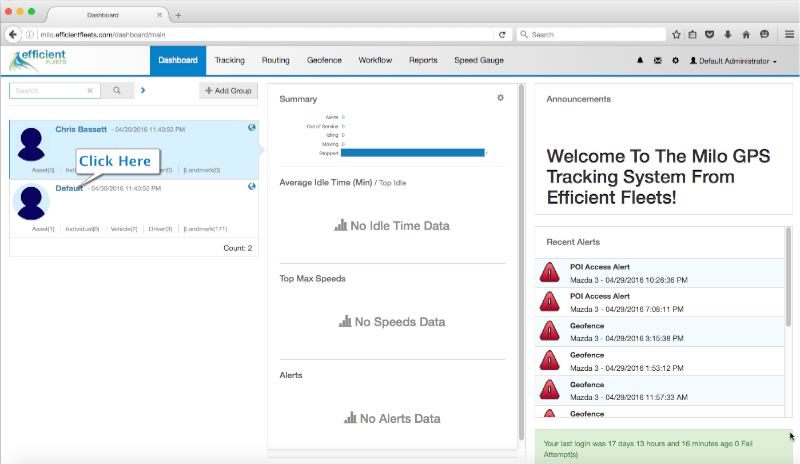Open the notifications bell icon
Viewport: 800px width, 464px height.
click(x=640, y=60)
